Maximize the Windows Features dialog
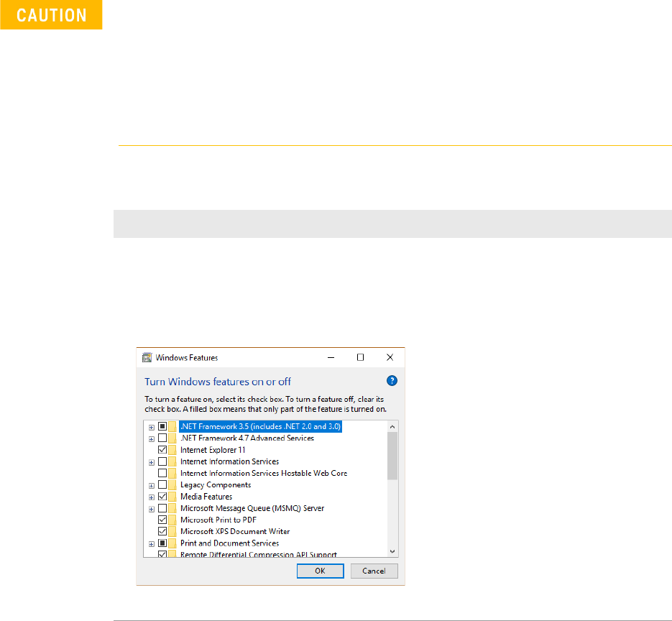 click(x=360, y=357)
